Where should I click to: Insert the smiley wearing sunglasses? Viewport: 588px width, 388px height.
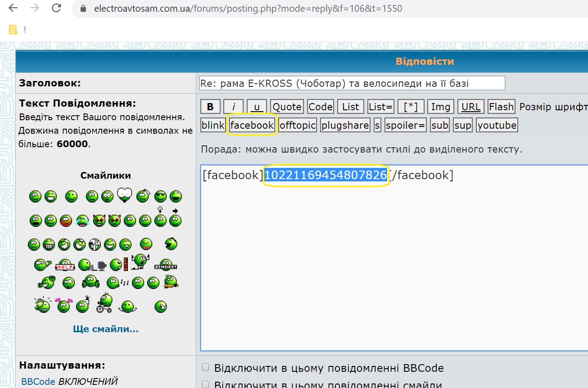[x=160, y=196]
